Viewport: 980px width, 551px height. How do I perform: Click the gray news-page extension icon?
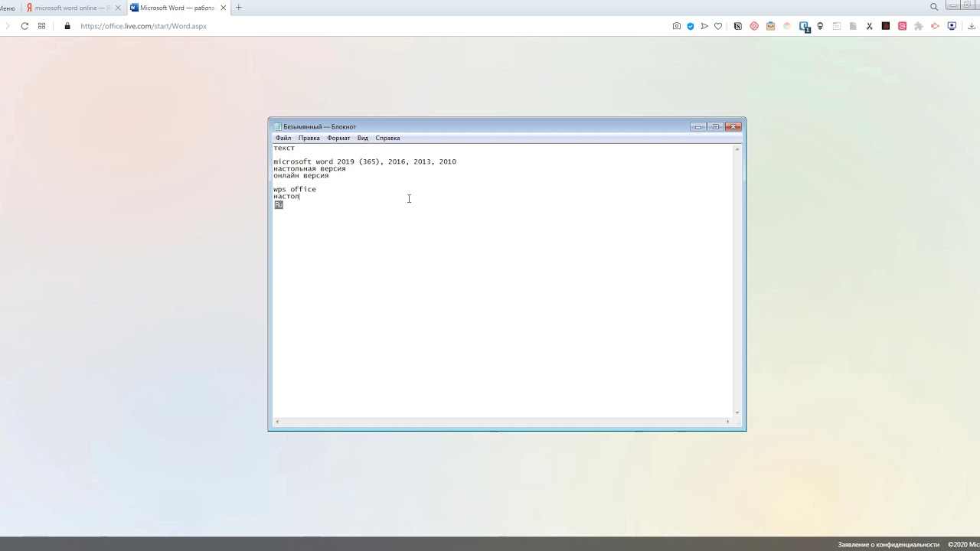tap(837, 26)
